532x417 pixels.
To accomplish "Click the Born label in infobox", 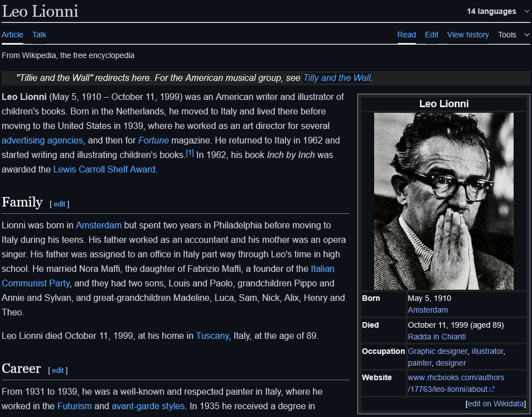I will 371,298.
